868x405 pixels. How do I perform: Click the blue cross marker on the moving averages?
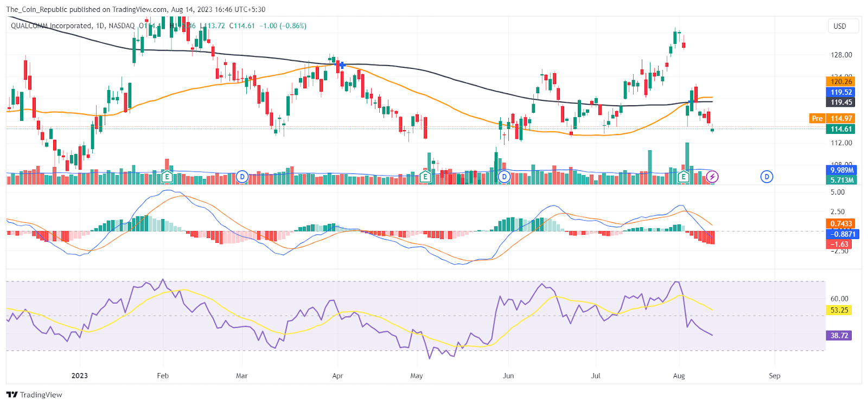click(x=342, y=65)
